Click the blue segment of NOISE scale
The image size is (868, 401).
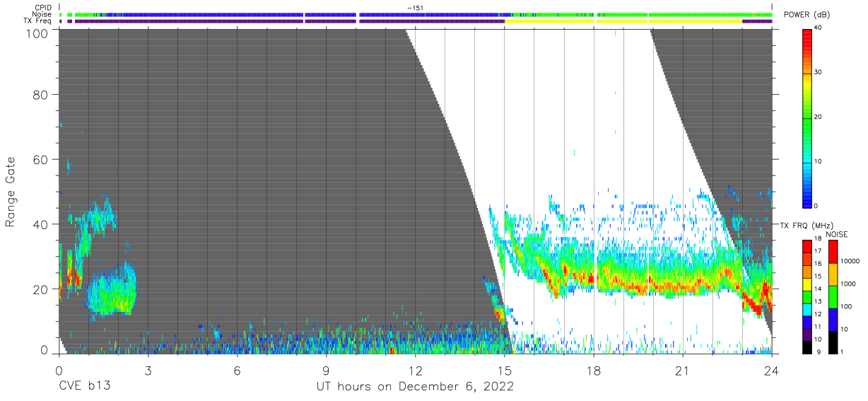pyautogui.click(x=833, y=320)
